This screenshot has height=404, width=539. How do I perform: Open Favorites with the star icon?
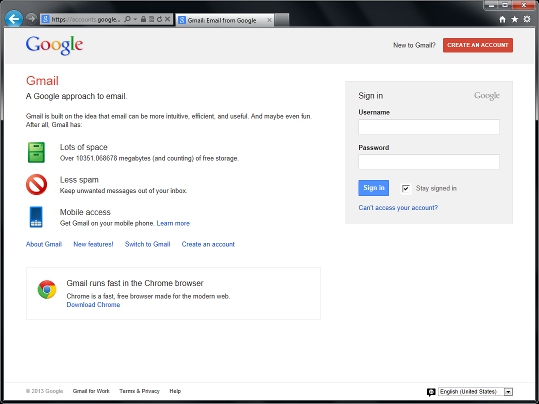515,19
